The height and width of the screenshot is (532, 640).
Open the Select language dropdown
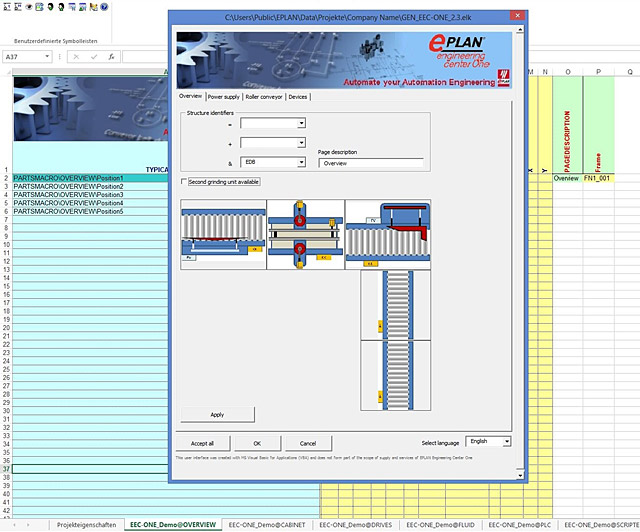point(507,441)
